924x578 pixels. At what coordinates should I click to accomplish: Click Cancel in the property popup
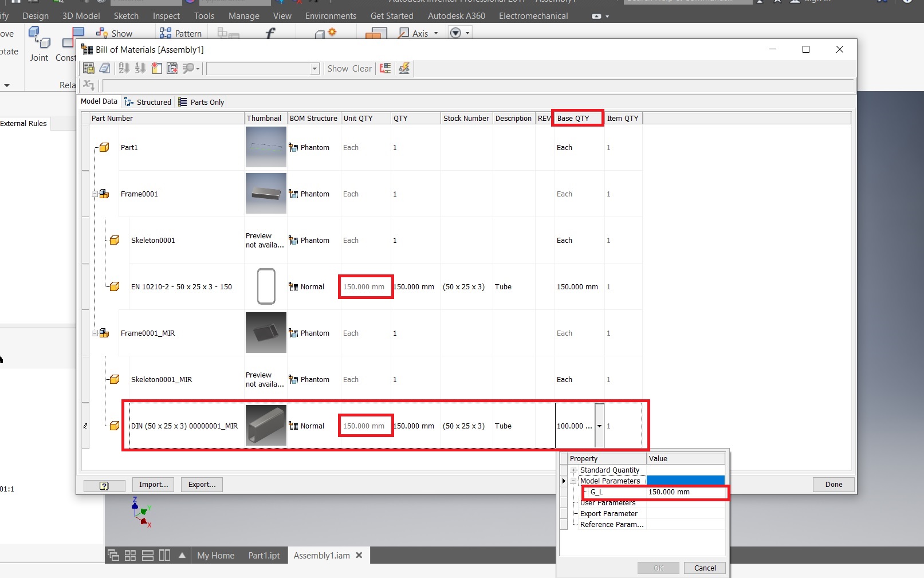click(705, 568)
